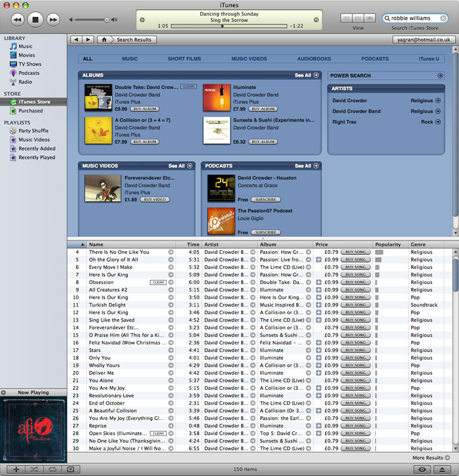
Task: Sort results by Name column header
Action: tap(131, 244)
